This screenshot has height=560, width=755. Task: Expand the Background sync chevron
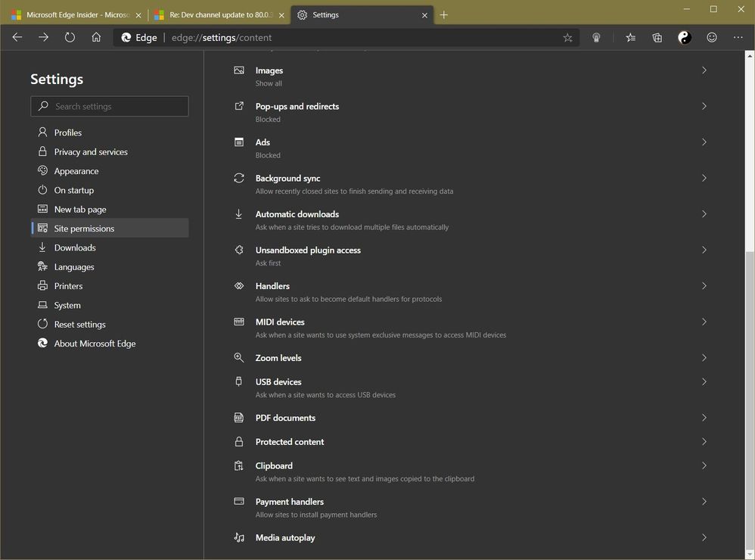click(x=704, y=178)
